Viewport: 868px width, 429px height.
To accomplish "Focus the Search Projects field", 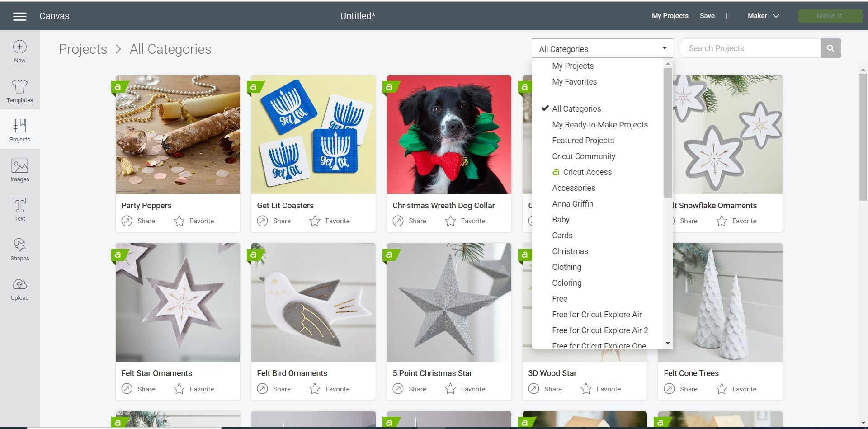I will pos(750,48).
